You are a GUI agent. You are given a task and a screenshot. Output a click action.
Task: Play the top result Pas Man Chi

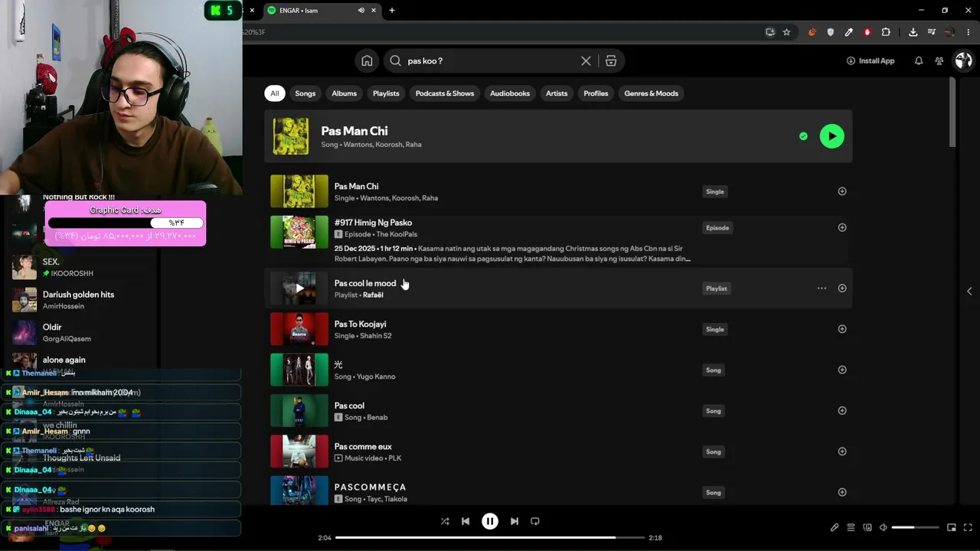(x=832, y=136)
